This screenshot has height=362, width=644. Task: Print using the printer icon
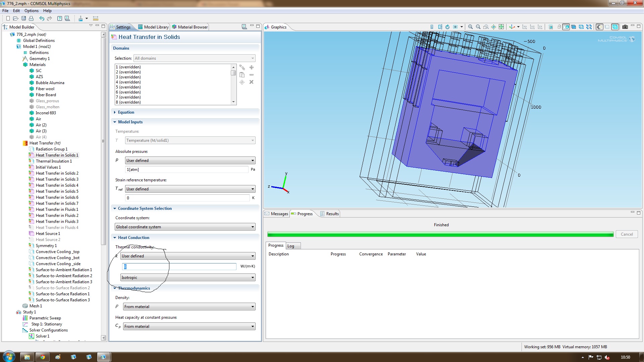click(31, 18)
